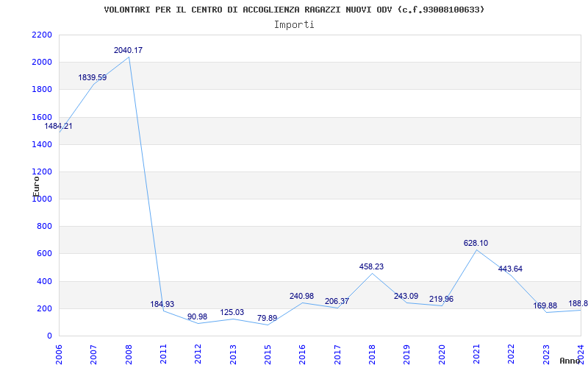Click the year 2021 axis label
Image resolution: width=588 pixels, height=368 pixels.
coord(476,355)
